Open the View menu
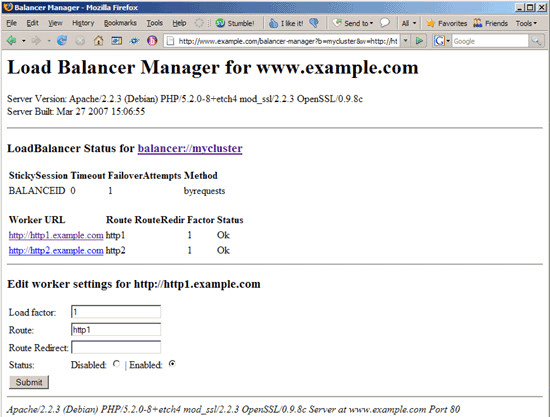The width and height of the screenshot is (550, 417). point(55,23)
